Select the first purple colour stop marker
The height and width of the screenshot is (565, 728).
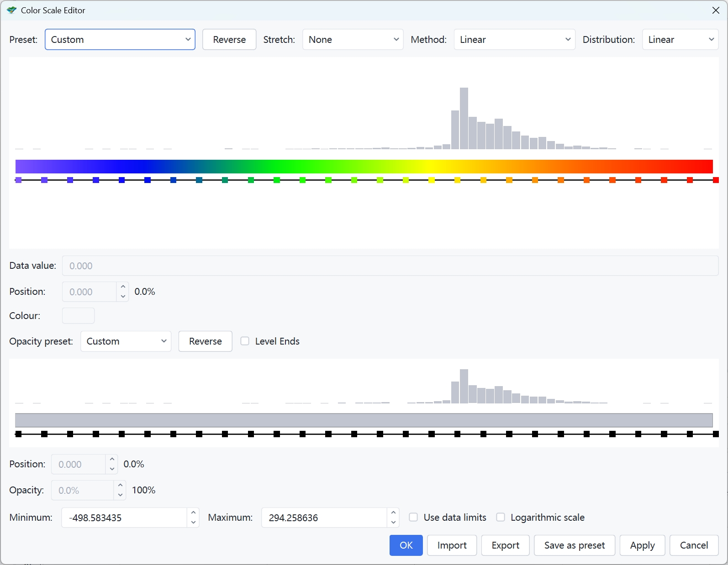click(18, 180)
